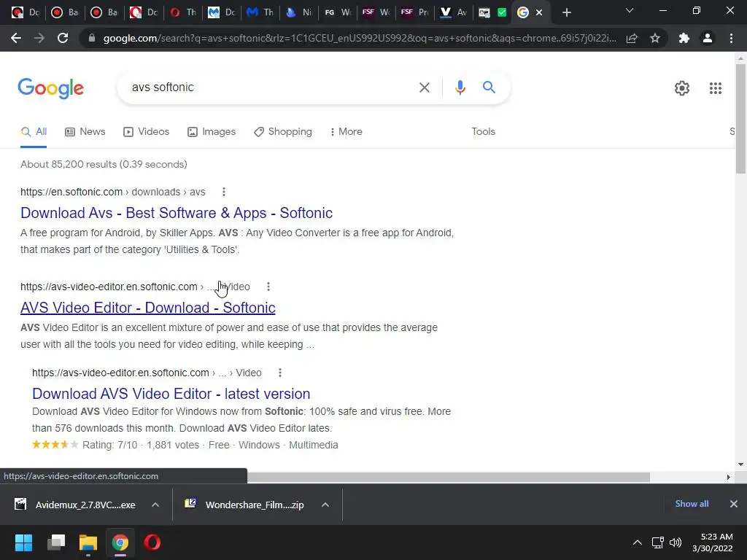Image resolution: width=747 pixels, height=560 pixels.
Task: Show all downloads
Action: (692, 504)
